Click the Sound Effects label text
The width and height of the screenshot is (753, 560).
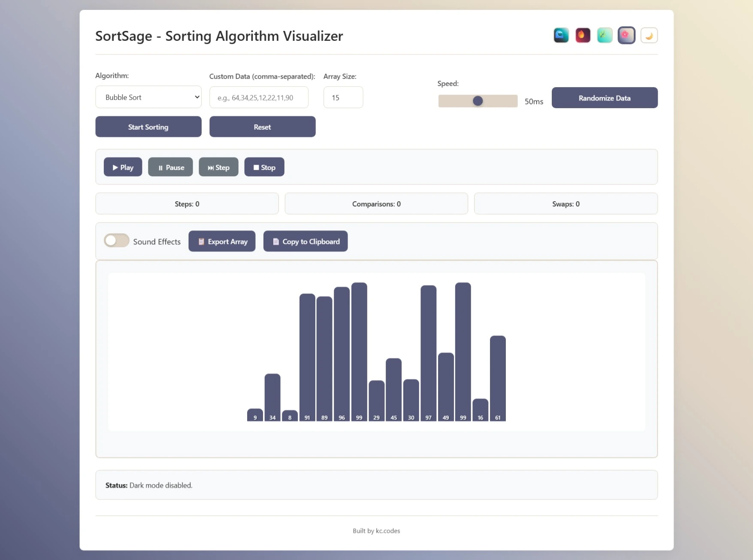coord(157,242)
